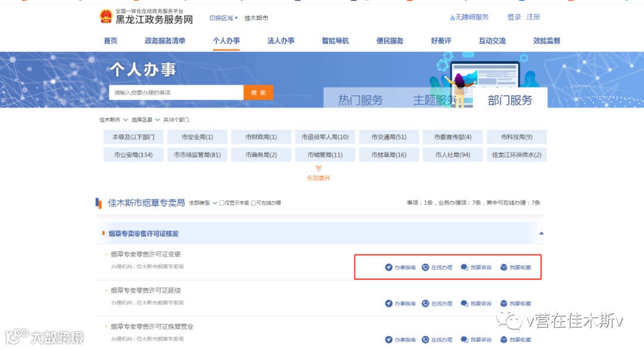Select department 市市场监管局(81)

tap(197, 155)
